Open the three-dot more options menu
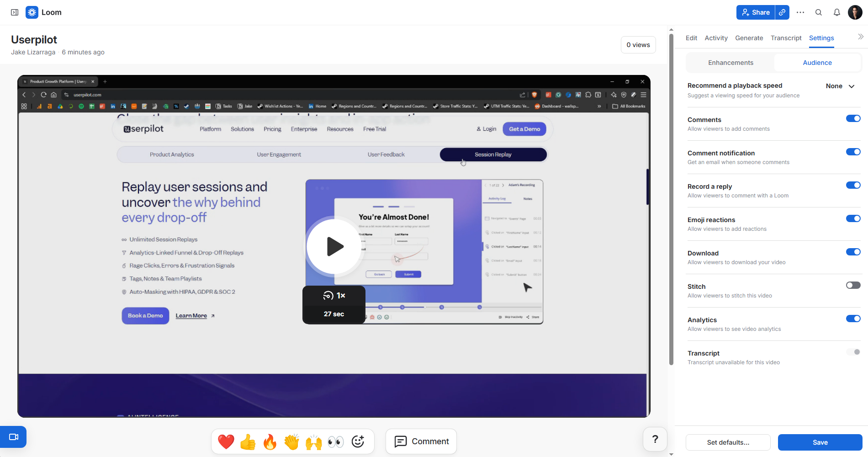Viewport: 868px width, 457px height. [x=800, y=12]
